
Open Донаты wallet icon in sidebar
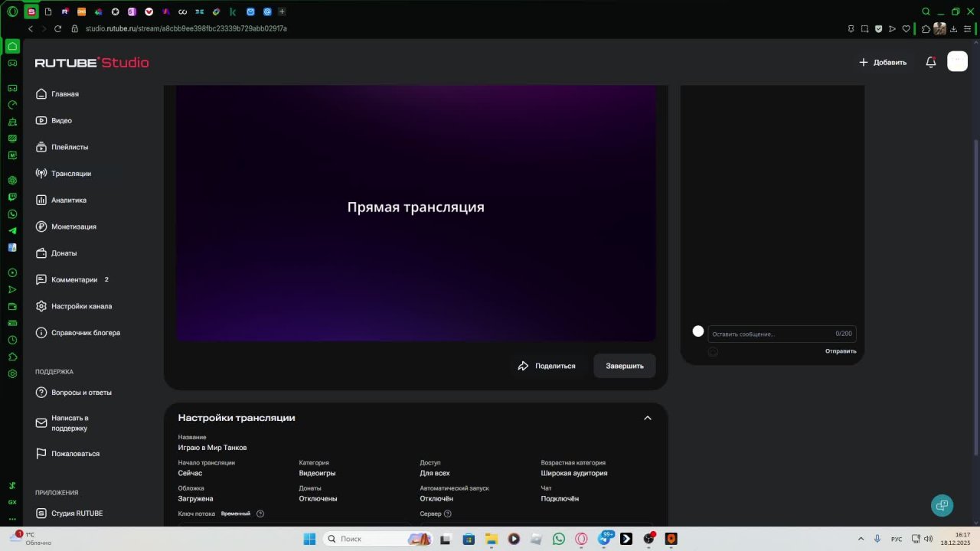click(41, 253)
